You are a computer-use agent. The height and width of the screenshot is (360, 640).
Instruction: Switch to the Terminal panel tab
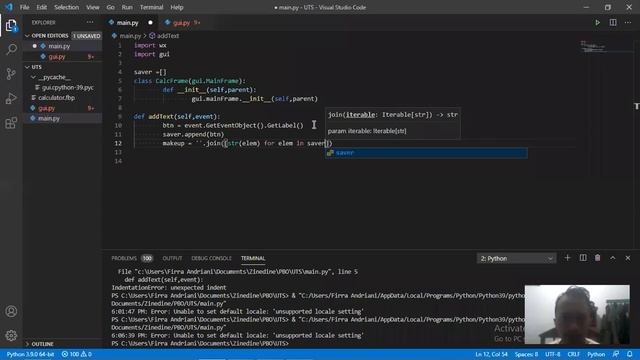pyautogui.click(x=253, y=258)
